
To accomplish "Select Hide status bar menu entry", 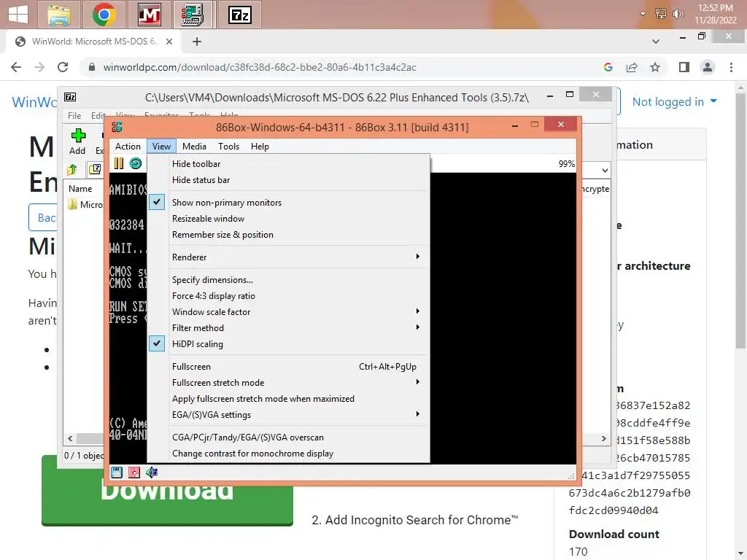I will [x=289, y=180].
